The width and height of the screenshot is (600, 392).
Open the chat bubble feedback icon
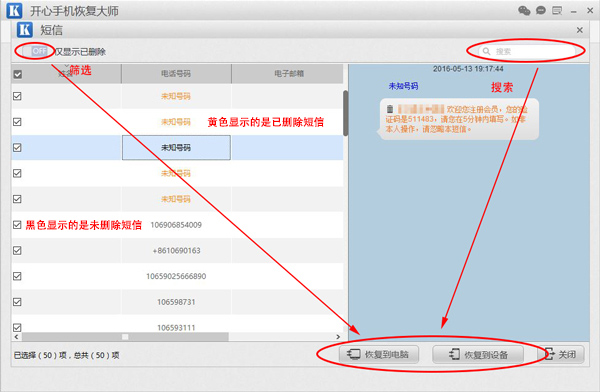(x=541, y=10)
